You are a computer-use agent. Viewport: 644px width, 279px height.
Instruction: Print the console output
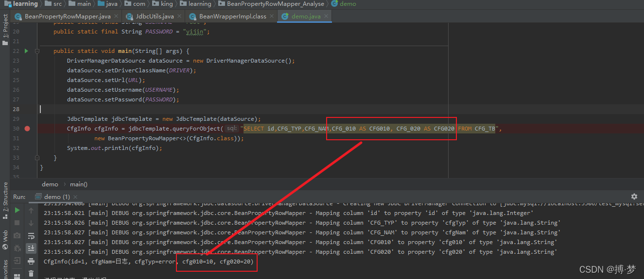click(x=31, y=261)
